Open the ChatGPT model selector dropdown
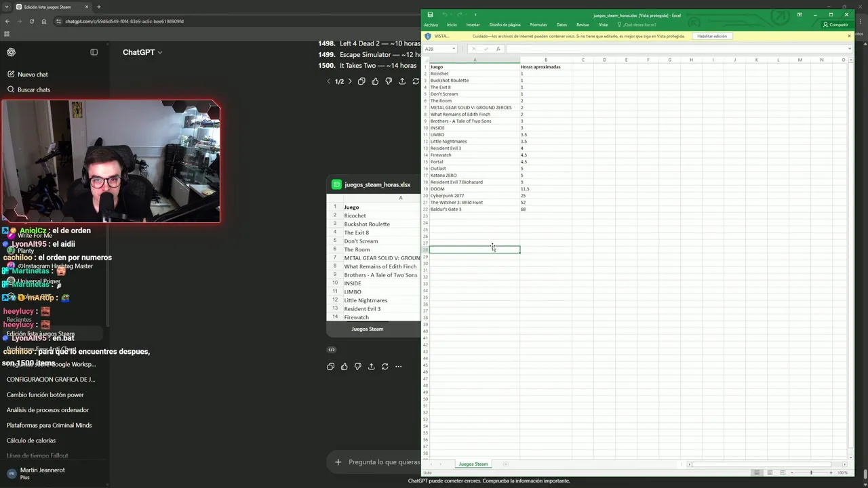868x488 pixels. click(142, 52)
